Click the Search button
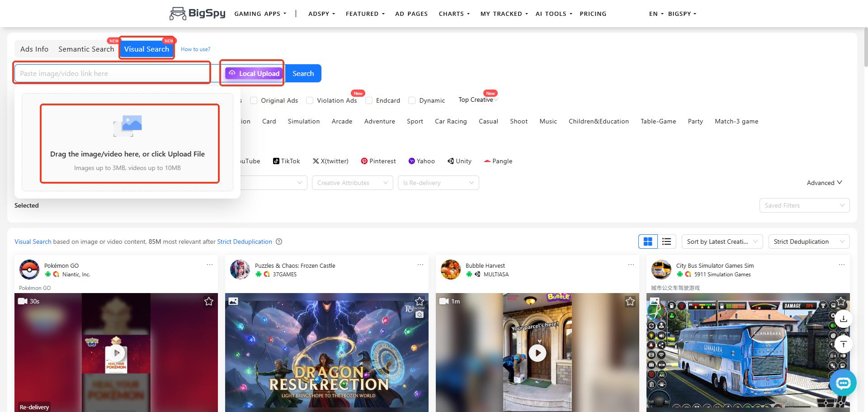The width and height of the screenshot is (868, 412). (x=303, y=73)
